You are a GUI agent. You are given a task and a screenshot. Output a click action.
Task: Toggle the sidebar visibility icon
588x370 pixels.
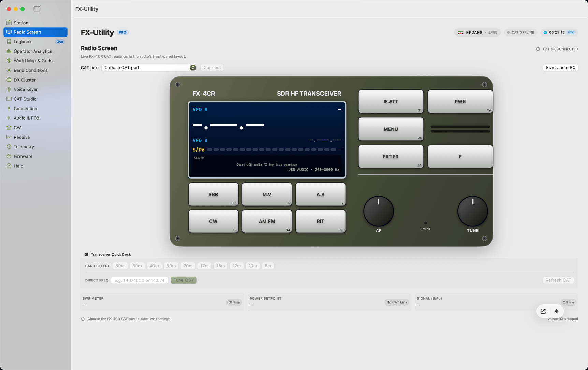tap(37, 9)
